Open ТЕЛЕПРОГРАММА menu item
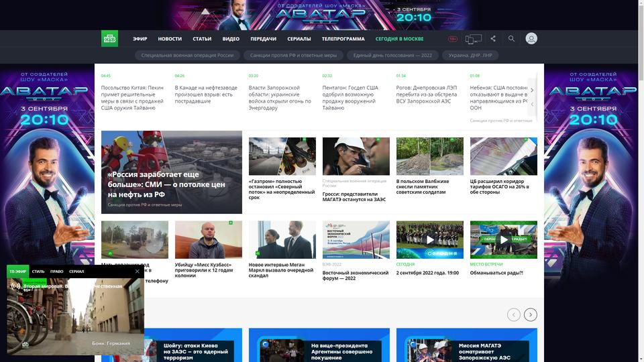The image size is (644, 362). click(343, 39)
